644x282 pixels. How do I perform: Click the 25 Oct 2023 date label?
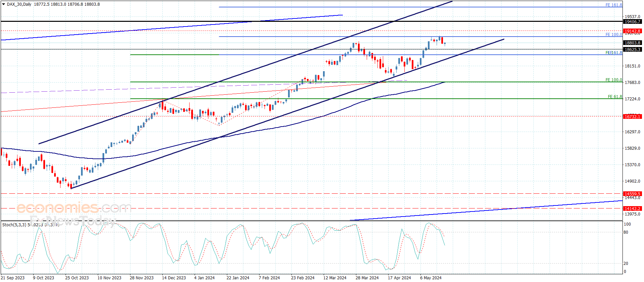click(77, 278)
